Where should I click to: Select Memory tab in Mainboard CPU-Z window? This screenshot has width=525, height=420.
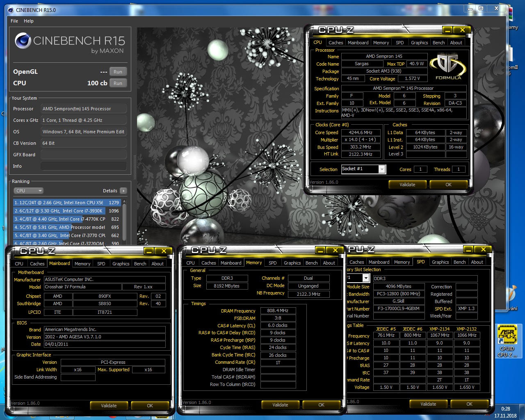point(82,264)
